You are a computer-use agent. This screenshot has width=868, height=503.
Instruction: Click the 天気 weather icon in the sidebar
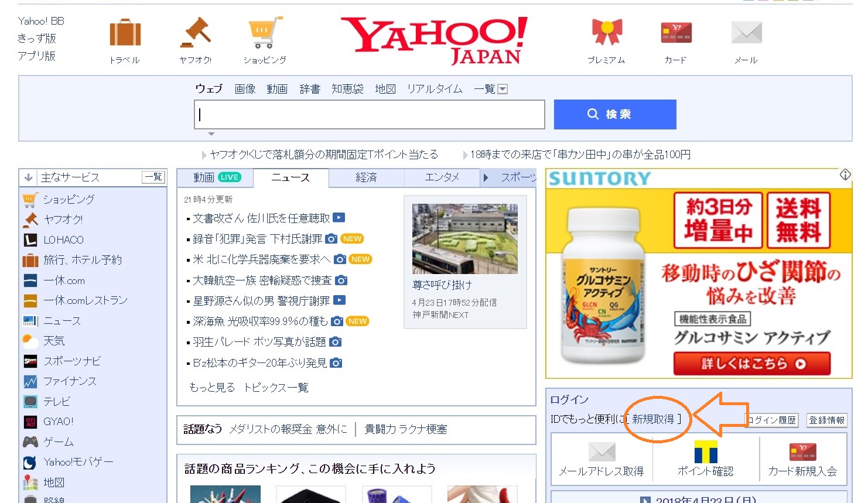[30, 340]
